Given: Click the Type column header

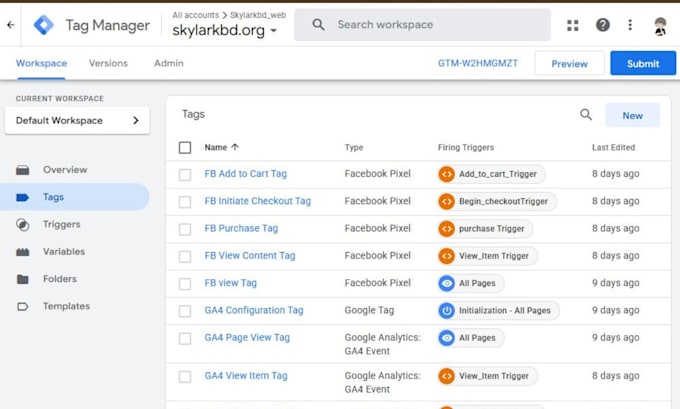Looking at the screenshot, I should coord(354,147).
